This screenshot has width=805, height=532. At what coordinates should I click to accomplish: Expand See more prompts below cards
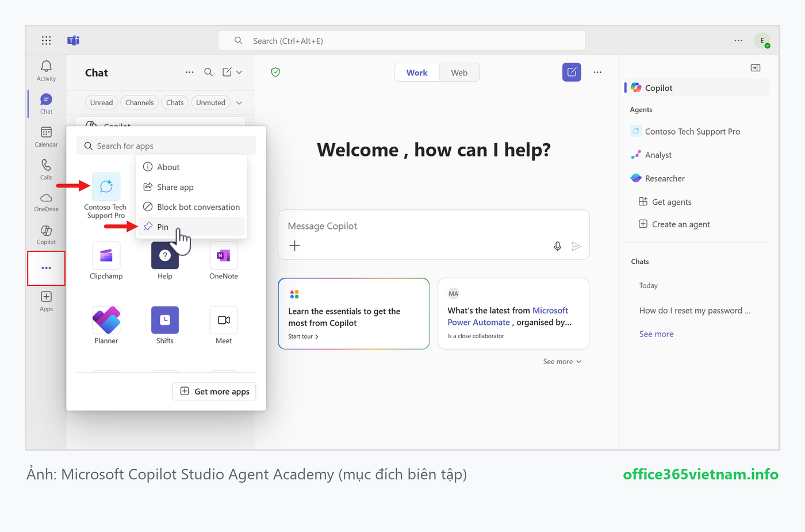[x=562, y=361]
